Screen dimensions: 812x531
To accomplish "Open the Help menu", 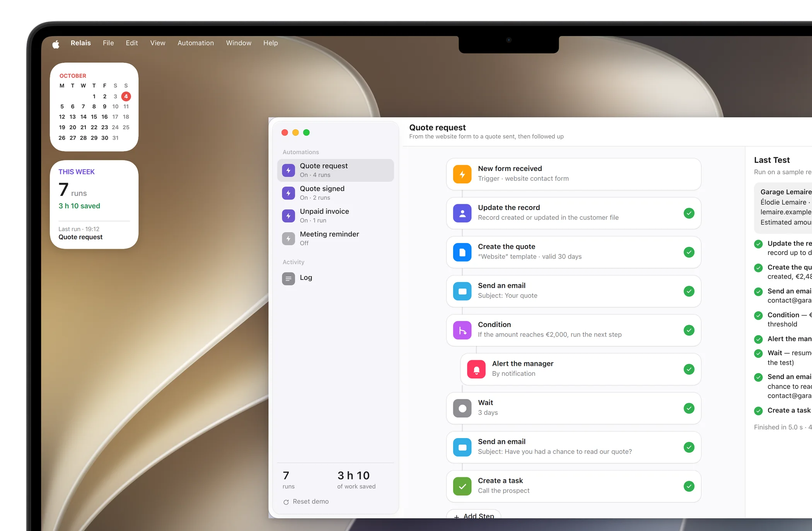I will click(x=271, y=43).
